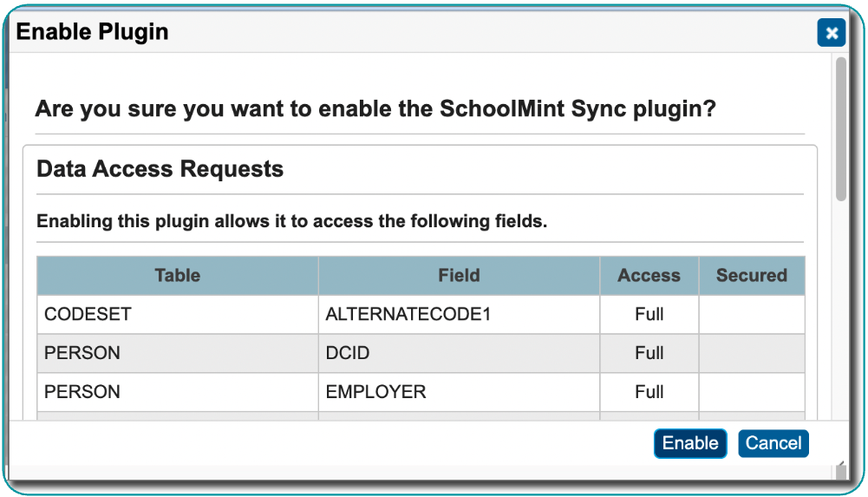Select the Access column header
This screenshot has height=497, width=868.
coord(649,276)
